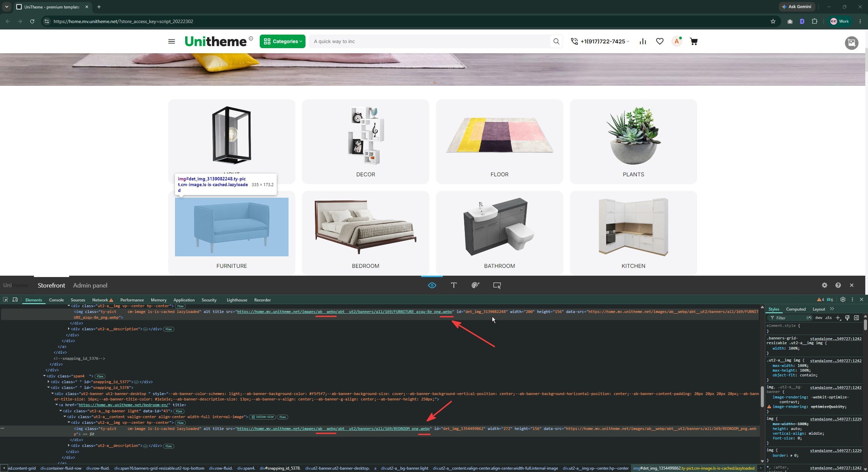
Task: Select the text editing mode icon
Action: tap(454, 286)
